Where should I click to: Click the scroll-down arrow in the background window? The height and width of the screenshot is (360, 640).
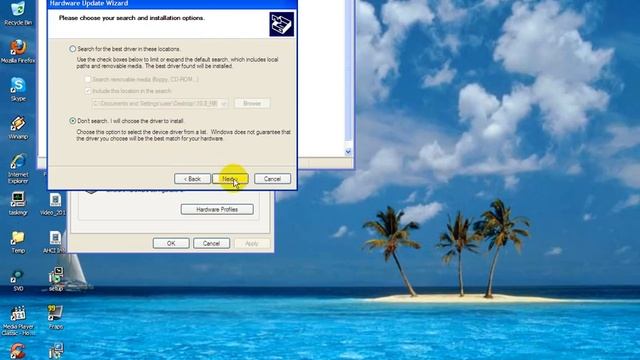coord(348,152)
